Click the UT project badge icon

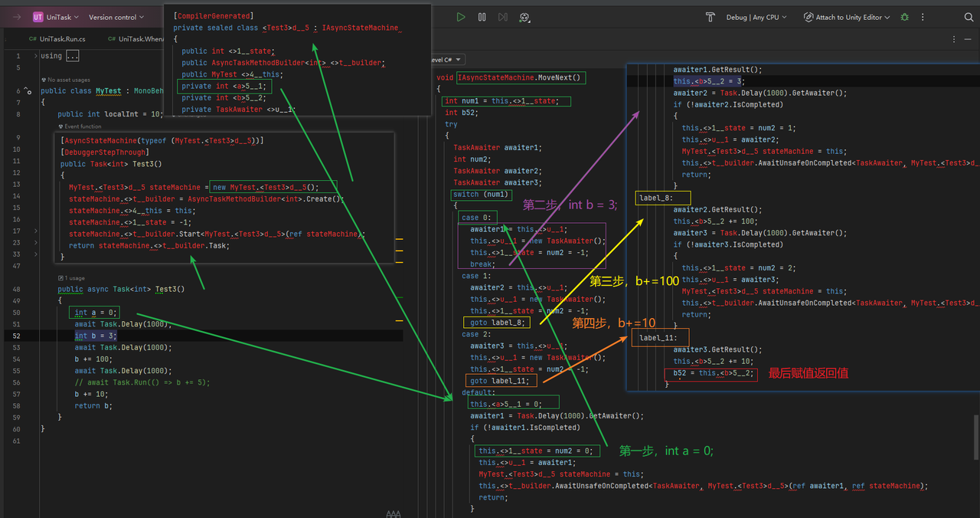click(x=38, y=17)
